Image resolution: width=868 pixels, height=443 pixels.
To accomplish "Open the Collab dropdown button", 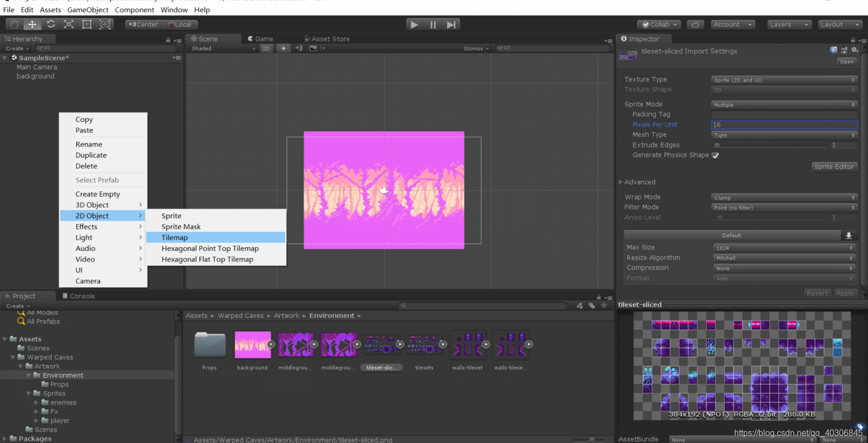I will (x=659, y=25).
